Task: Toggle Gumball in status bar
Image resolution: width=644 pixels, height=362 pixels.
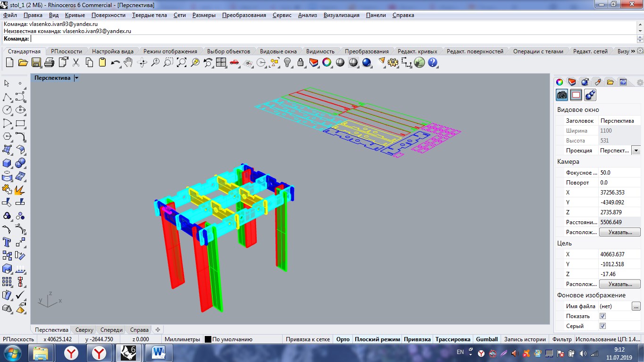Action: coord(487,339)
